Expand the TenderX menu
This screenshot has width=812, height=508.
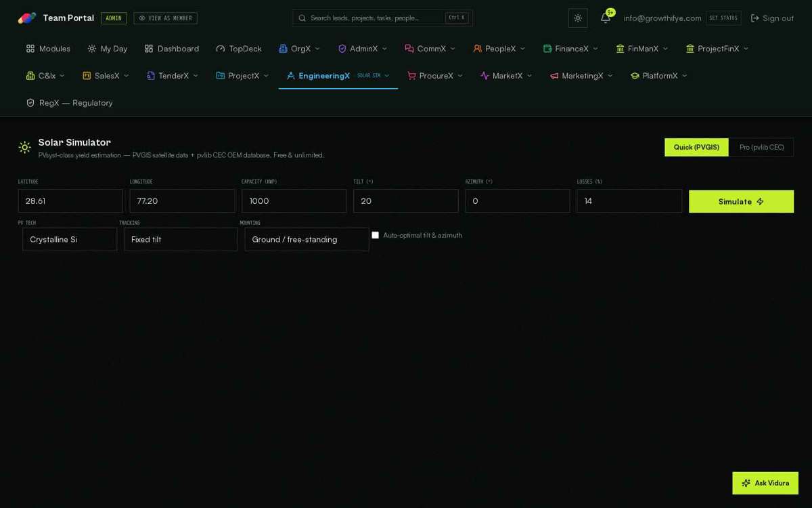click(173, 76)
